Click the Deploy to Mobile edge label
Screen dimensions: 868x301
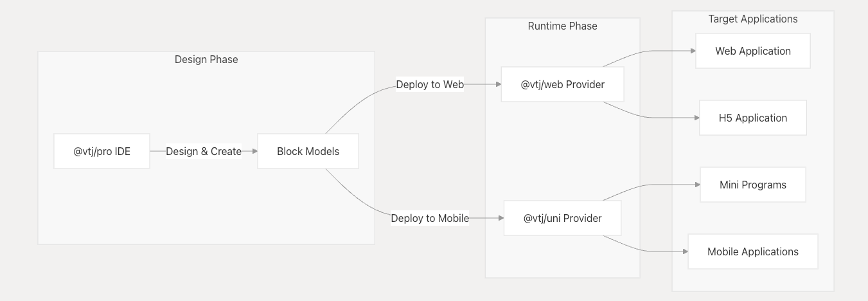(430, 218)
